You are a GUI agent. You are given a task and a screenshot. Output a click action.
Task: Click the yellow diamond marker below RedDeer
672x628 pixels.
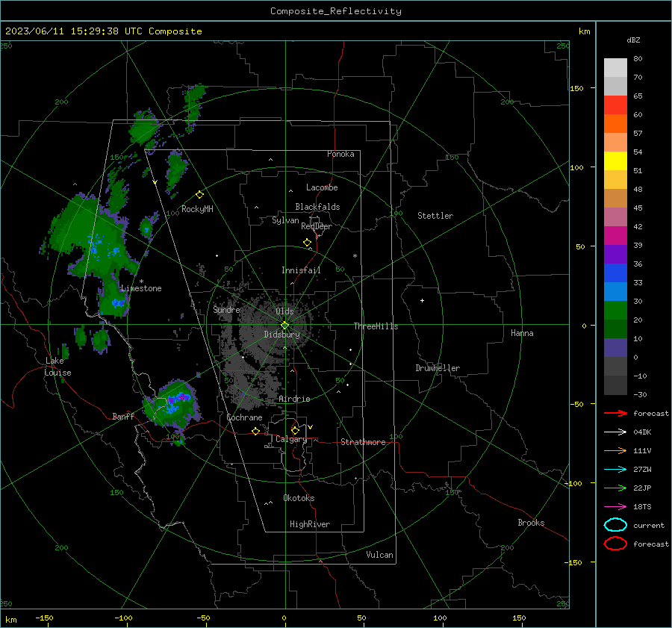coord(307,243)
